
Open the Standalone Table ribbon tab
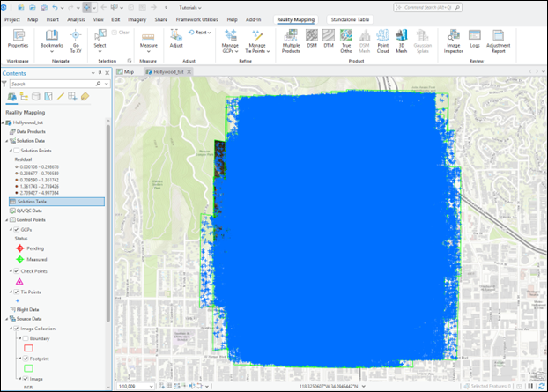point(350,19)
